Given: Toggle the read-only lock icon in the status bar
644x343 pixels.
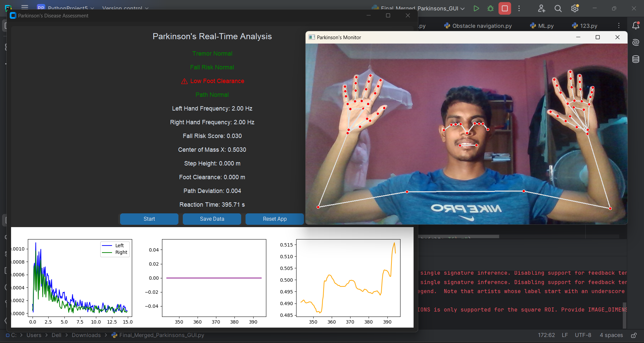Looking at the screenshot, I should (x=634, y=335).
